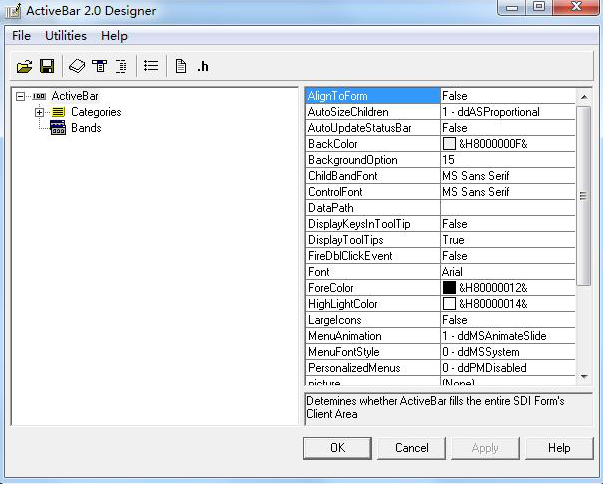Collapse the ActiveBar root node
The width and height of the screenshot is (603, 484).
pos(22,96)
